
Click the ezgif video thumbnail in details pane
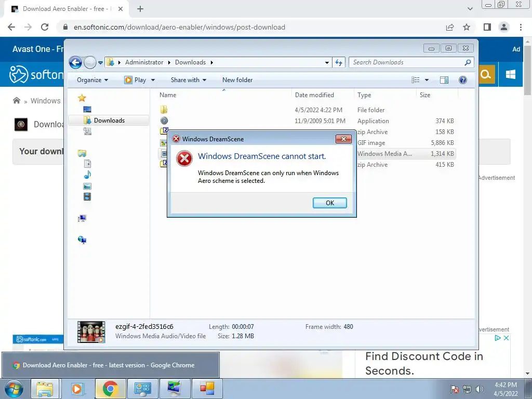tap(91, 332)
